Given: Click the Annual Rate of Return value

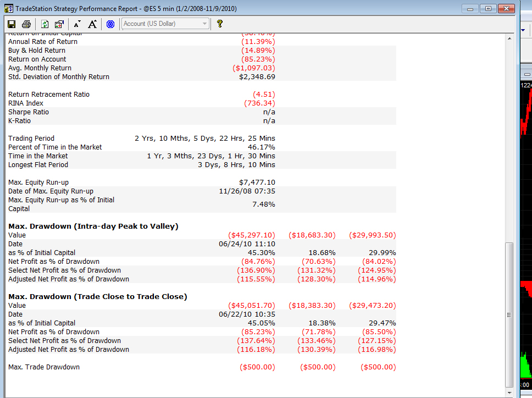Looking at the screenshot, I should [258, 42].
